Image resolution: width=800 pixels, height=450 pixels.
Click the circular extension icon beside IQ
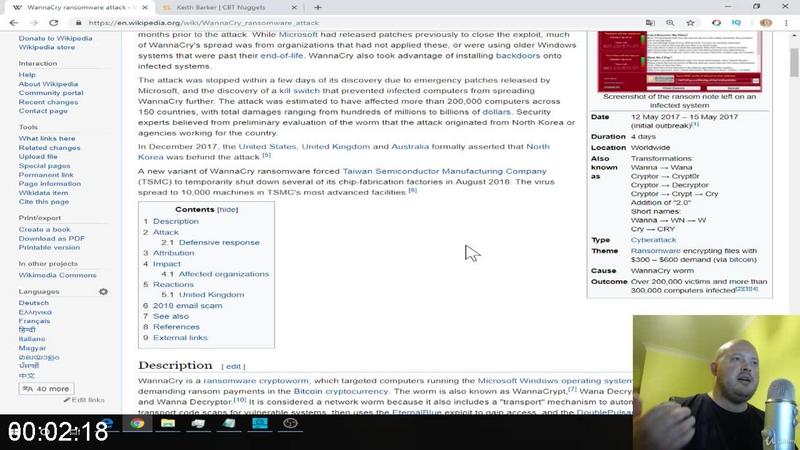pos(716,23)
